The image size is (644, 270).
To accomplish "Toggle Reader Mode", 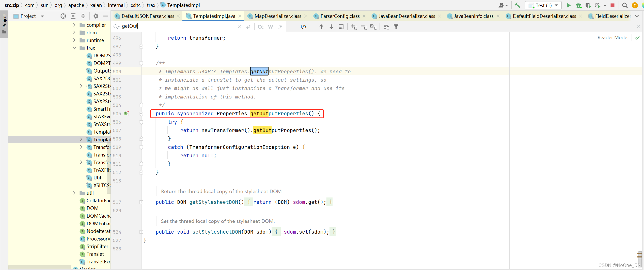I will [x=612, y=37].
